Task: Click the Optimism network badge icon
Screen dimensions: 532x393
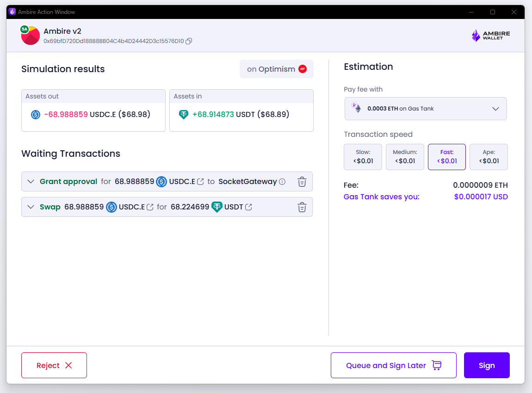Action: point(303,69)
